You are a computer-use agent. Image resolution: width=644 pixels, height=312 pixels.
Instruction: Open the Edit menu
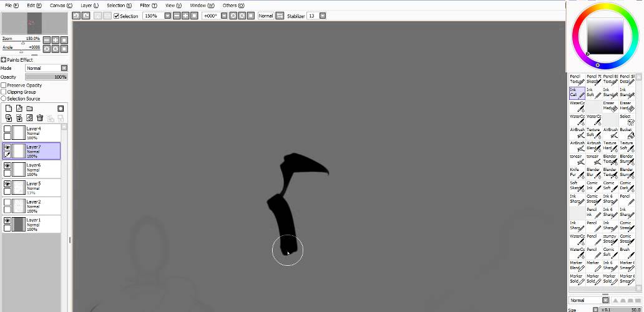(34, 6)
